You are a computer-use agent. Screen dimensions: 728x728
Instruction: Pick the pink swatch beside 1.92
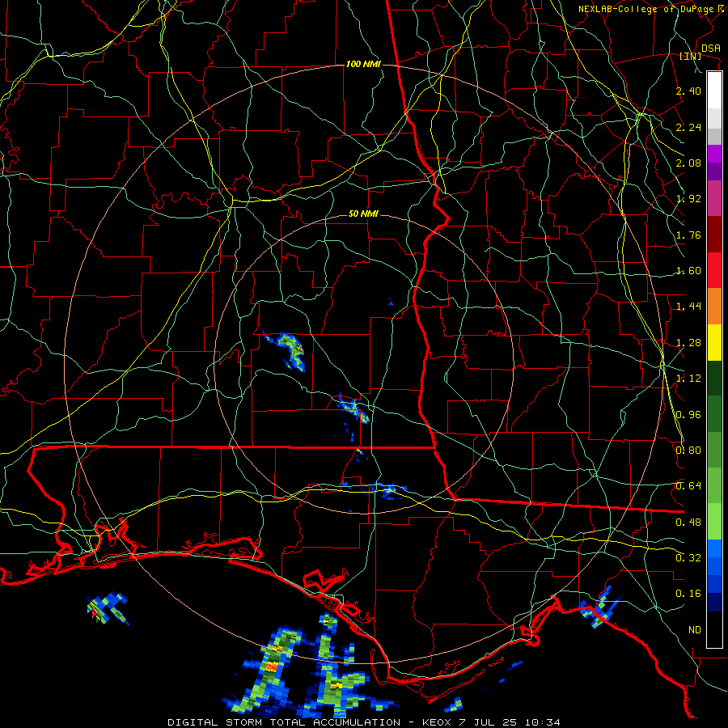pos(714,198)
